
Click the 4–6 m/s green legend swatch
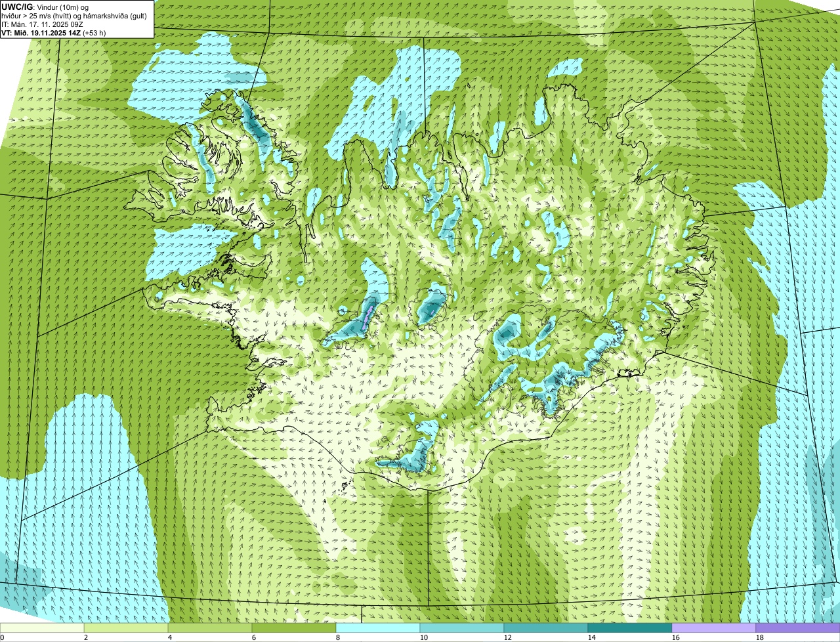(x=210, y=628)
